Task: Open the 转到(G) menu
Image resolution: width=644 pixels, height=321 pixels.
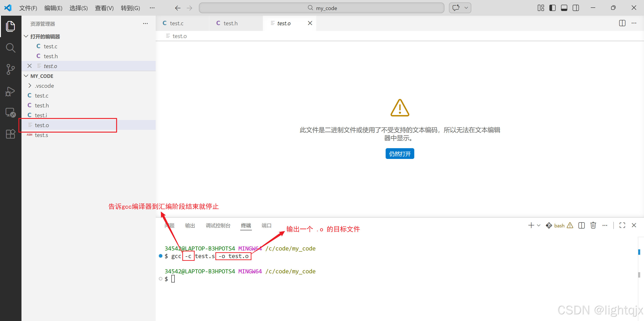Action: (x=130, y=8)
